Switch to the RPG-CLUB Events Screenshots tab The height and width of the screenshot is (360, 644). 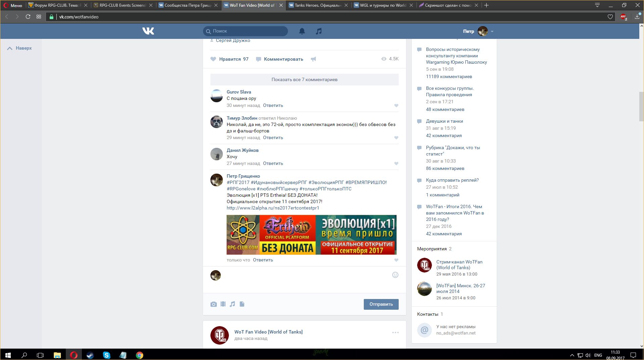point(123,5)
